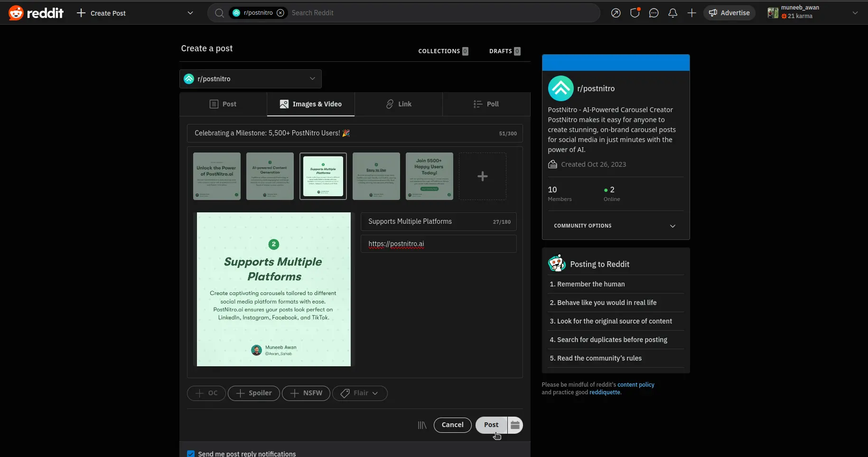The image size is (868, 457).
Task: Open the chat bubble icon
Action: [x=653, y=13]
